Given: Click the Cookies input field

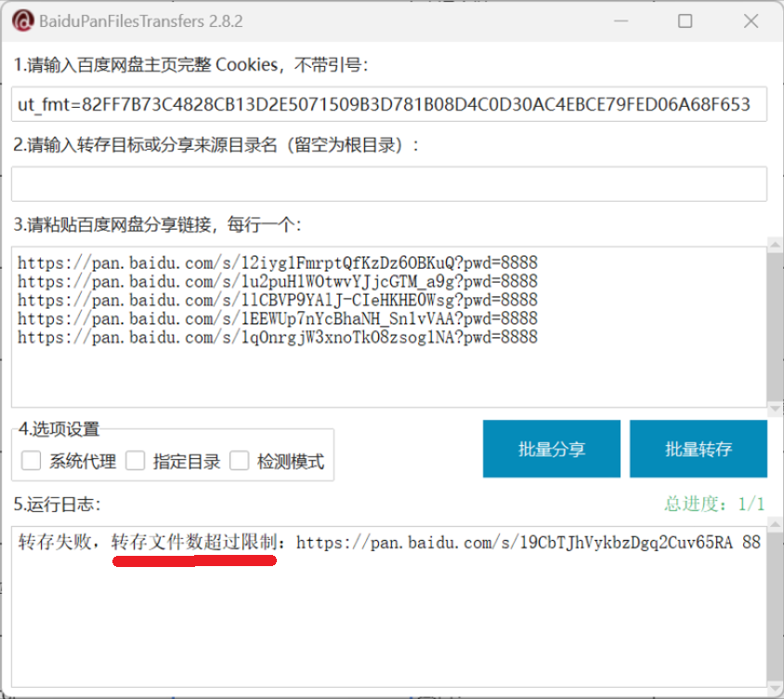Looking at the screenshot, I should (x=390, y=105).
